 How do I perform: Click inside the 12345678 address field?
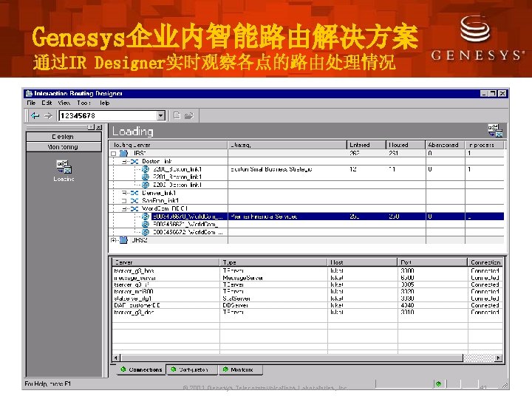pyautogui.click(x=108, y=116)
